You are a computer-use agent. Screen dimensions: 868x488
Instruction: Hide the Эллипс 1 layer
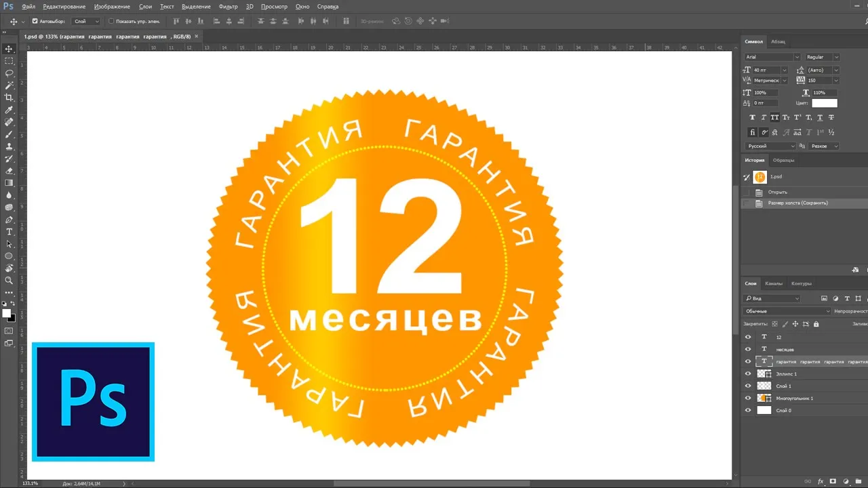coord(749,373)
